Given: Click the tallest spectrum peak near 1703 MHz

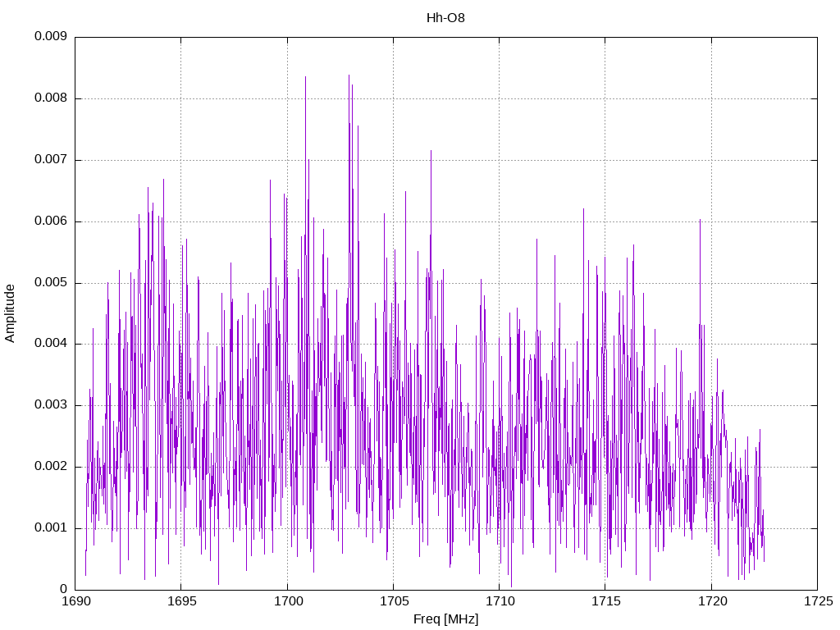Looking at the screenshot, I should [349, 75].
